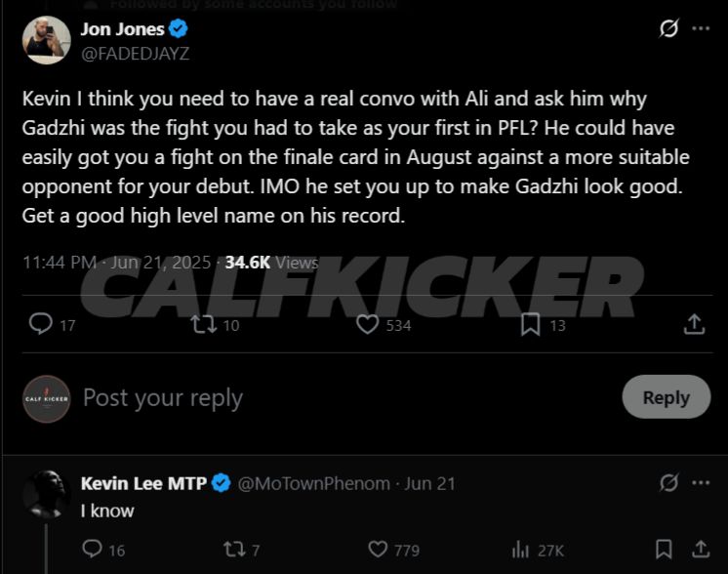Repost Jon Jones's tweet

[x=205, y=324]
